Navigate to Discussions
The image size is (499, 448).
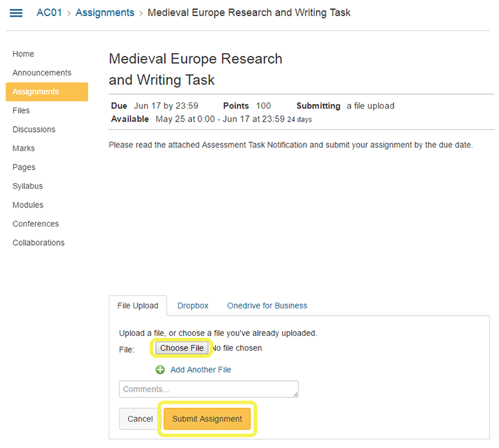point(34,129)
